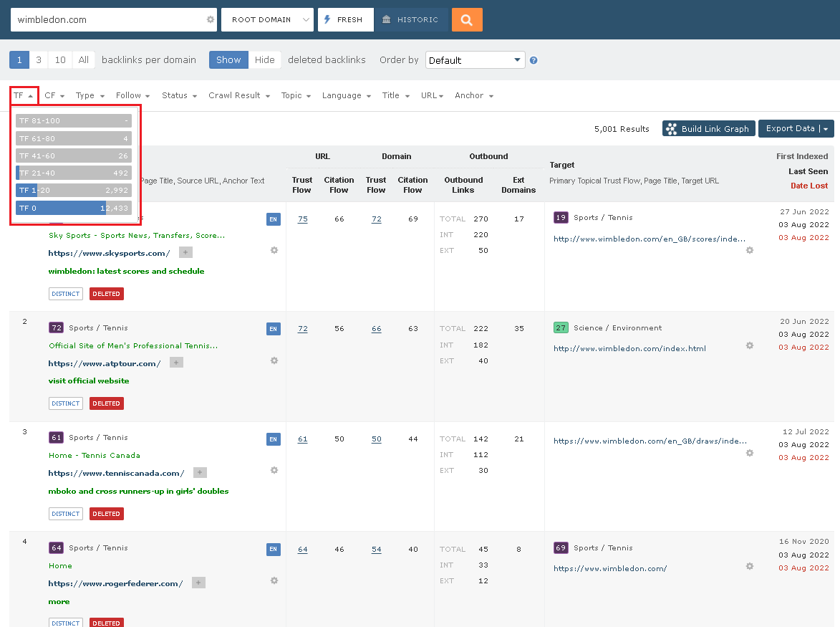
Task: Open the ROOT DOMAIN dropdown
Action: pos(267,19)
